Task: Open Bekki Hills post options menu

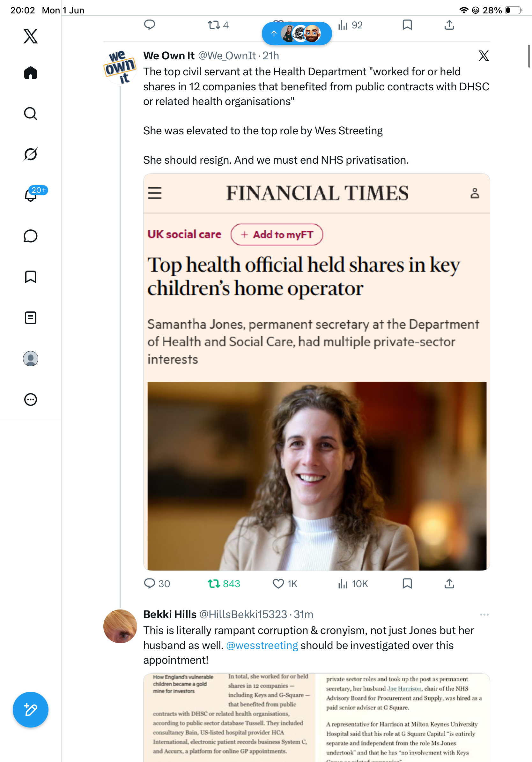Action: coord(484,615)
